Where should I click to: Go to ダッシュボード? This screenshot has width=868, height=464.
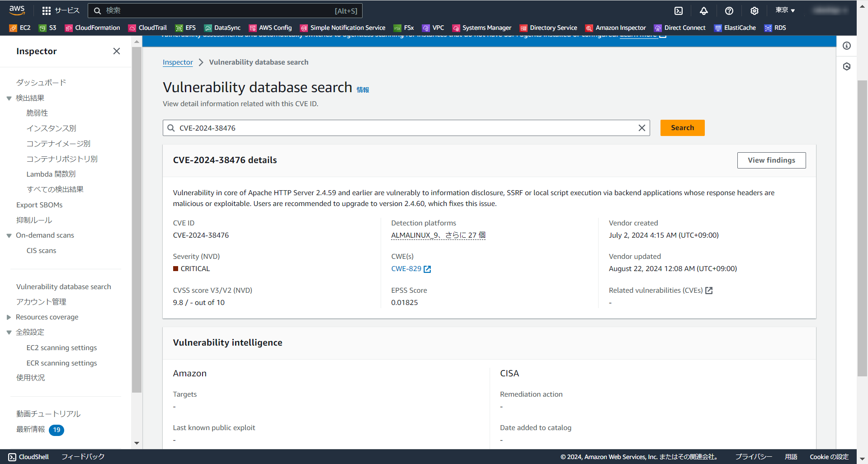41,83
